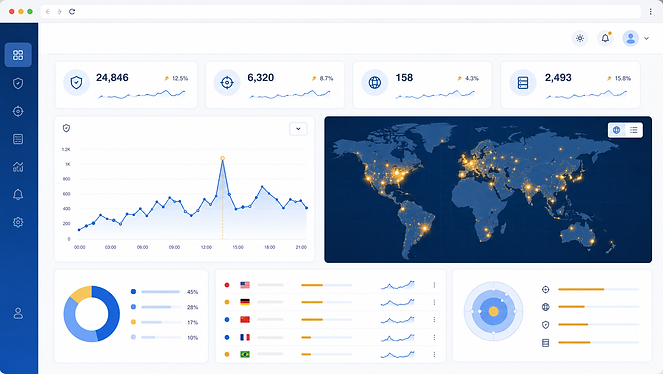Image resolution: width=663 pixels, height=374 pixels.
Task: Open the crosshair target page in sidebar
Action: click(x=18, y=111)
